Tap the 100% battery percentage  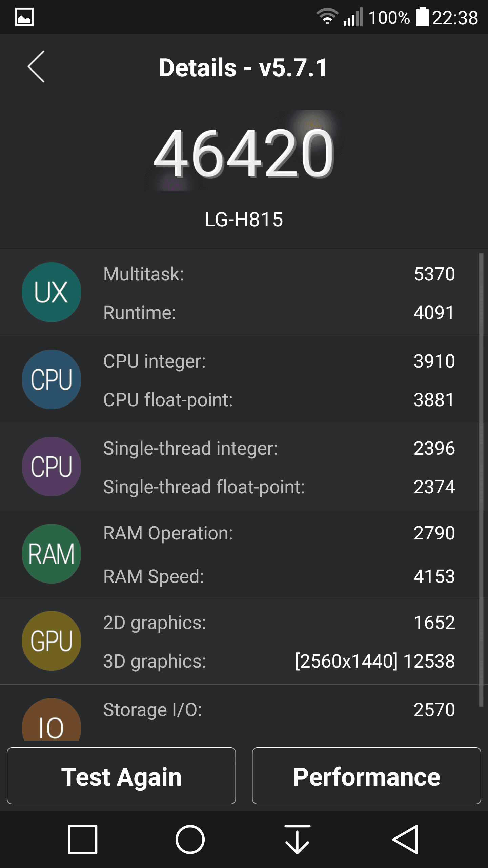click(389, 18)
